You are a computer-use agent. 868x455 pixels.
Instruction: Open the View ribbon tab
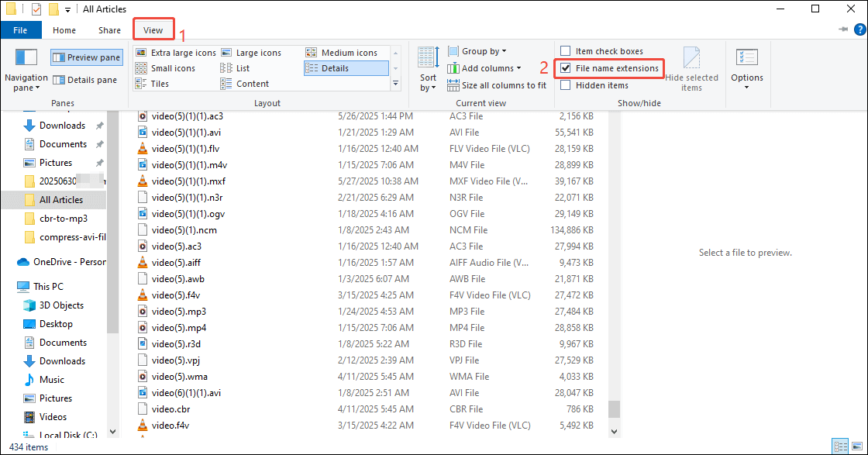(153, 30)
